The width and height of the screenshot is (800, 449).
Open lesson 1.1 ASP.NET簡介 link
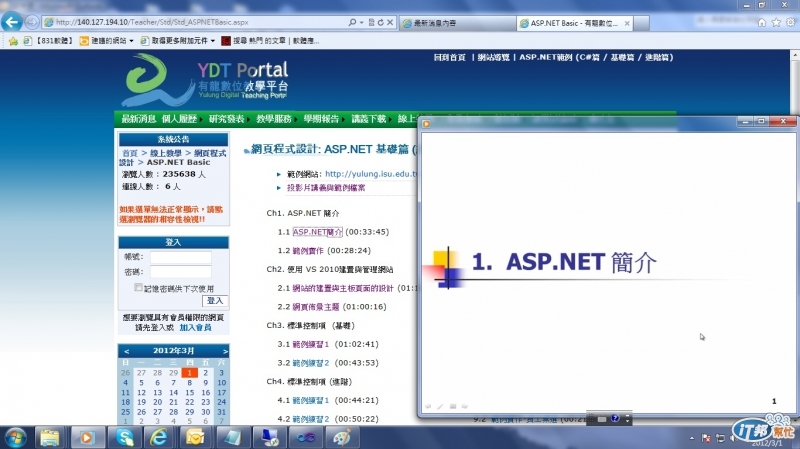[317, 232]
